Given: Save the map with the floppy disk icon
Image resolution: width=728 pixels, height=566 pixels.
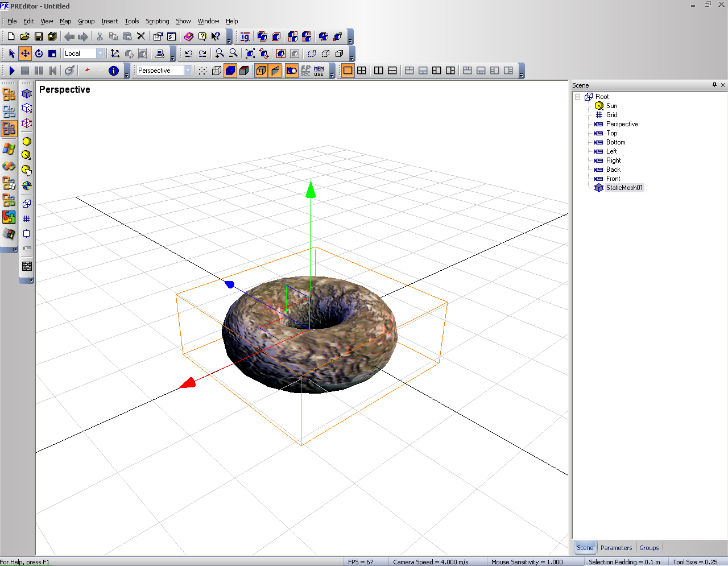Looking at the screenshot, I should tap(38, 36).
